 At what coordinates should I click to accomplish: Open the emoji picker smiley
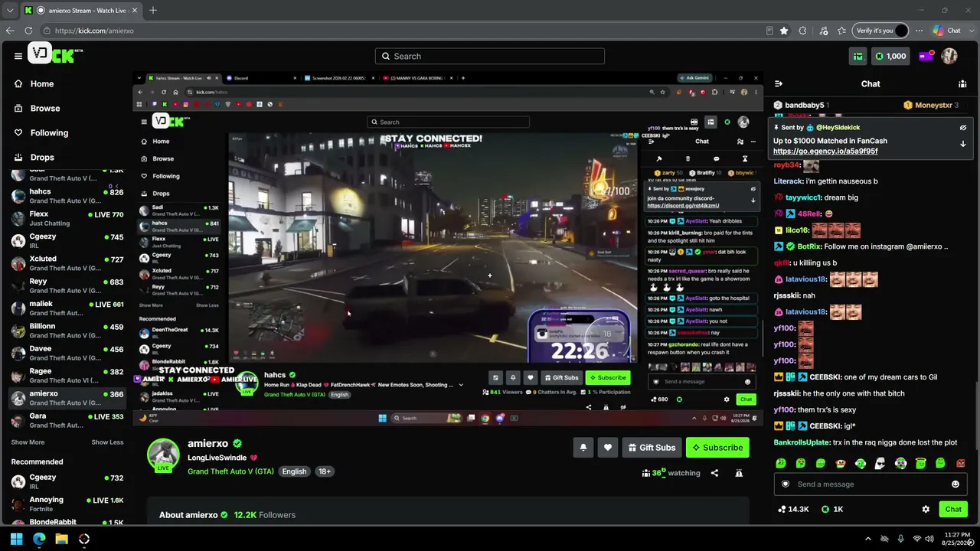(x=955, y=484)
